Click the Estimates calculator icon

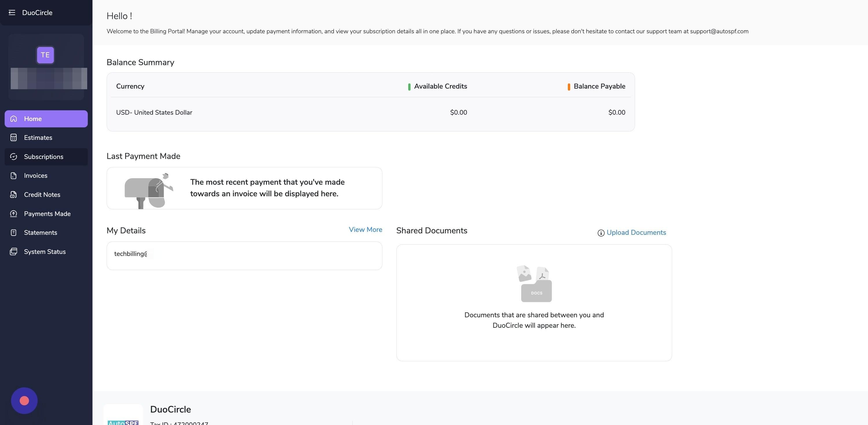pos(14,138)
